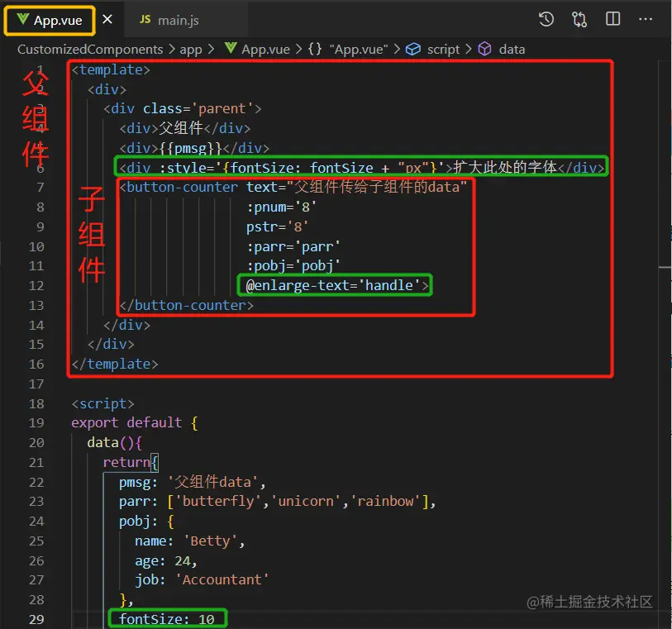
Task: Open the timeline history icon
Action: (x=546, y=19)
